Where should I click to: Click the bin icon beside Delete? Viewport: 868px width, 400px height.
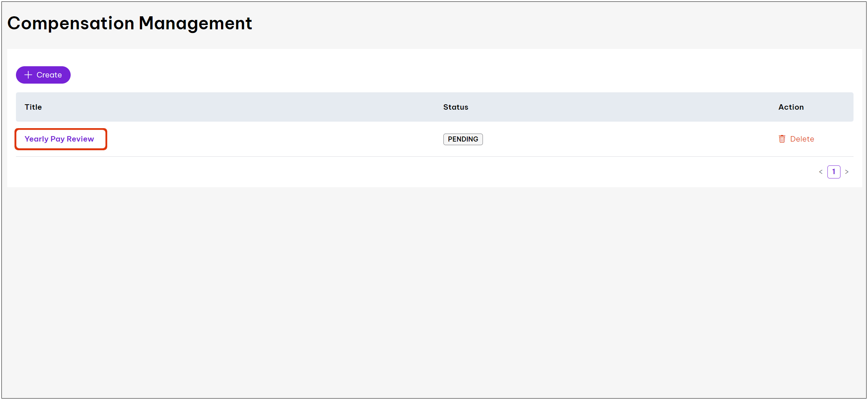pos(782,139)
